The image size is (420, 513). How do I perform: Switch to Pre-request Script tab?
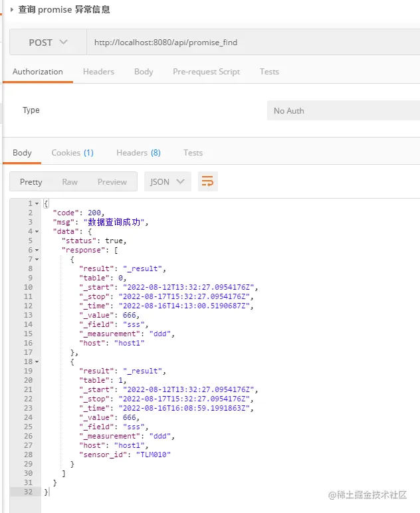207,72
